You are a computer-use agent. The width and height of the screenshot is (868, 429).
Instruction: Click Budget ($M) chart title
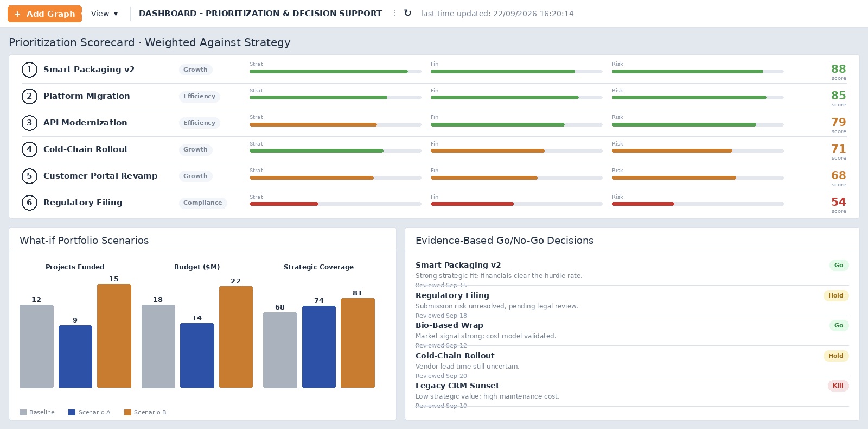click(197, 267)
